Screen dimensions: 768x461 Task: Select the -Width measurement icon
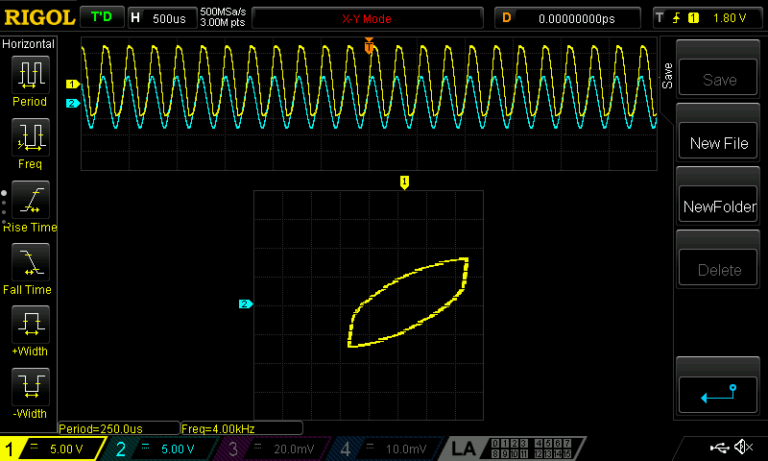[30, 387]
